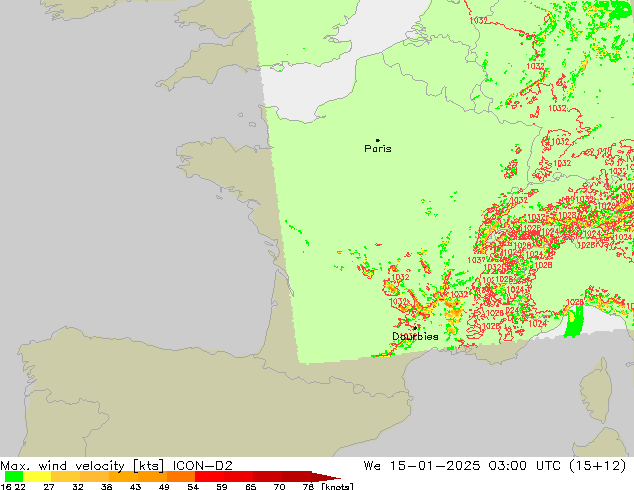
Task: Click the legend value 59
Action: click(222, 487)
